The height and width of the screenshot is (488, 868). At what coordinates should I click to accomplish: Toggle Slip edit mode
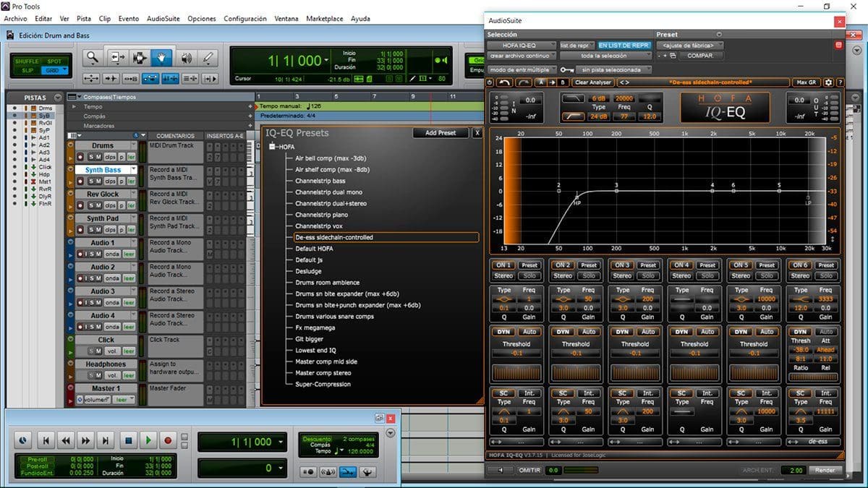tap(27, 70)
